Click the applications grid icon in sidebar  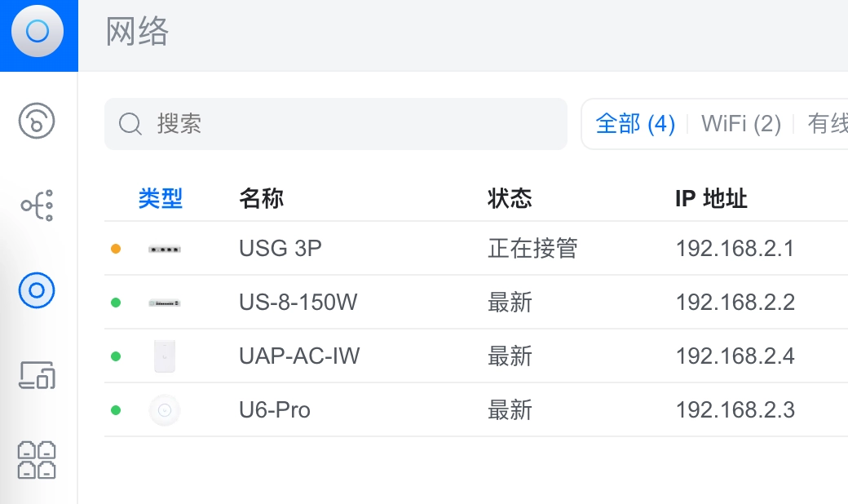point(38,459)
